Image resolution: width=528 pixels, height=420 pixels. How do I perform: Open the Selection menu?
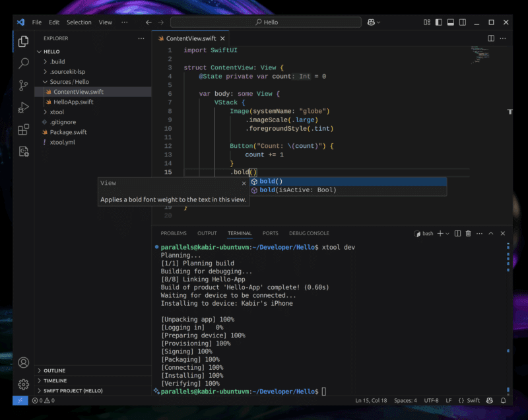[x=79, y=22]
